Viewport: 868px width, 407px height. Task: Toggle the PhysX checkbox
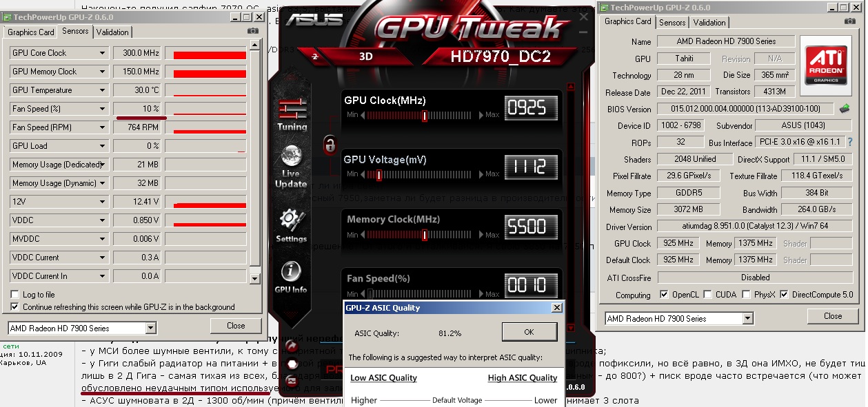(x=746, y=295)
